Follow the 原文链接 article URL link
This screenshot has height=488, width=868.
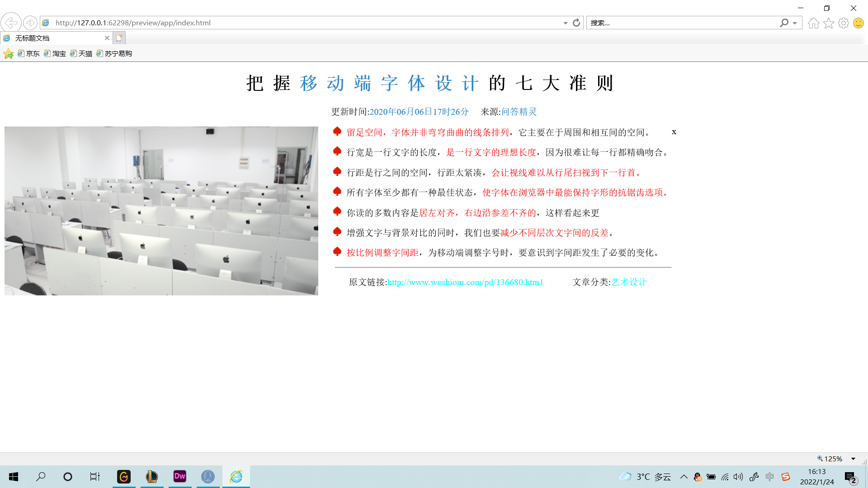[465, 282]
